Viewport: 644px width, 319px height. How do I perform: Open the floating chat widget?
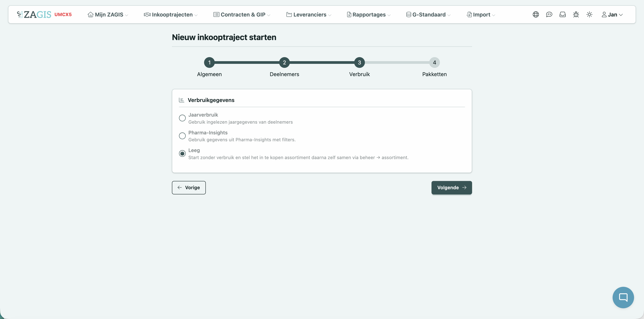pos(623,297)
